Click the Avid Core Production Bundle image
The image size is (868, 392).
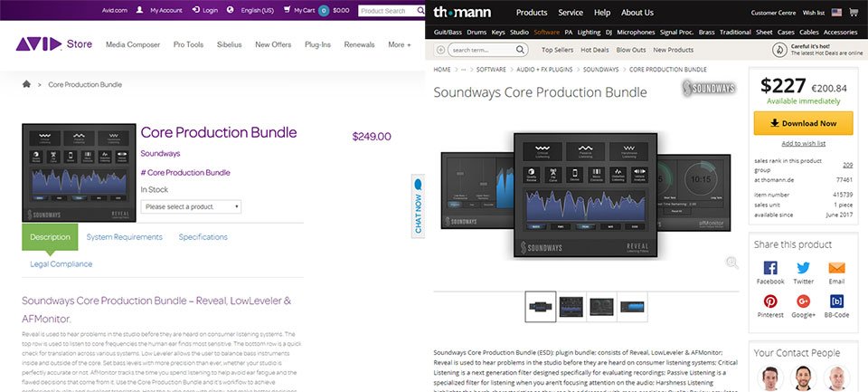(x=79, y=172)
